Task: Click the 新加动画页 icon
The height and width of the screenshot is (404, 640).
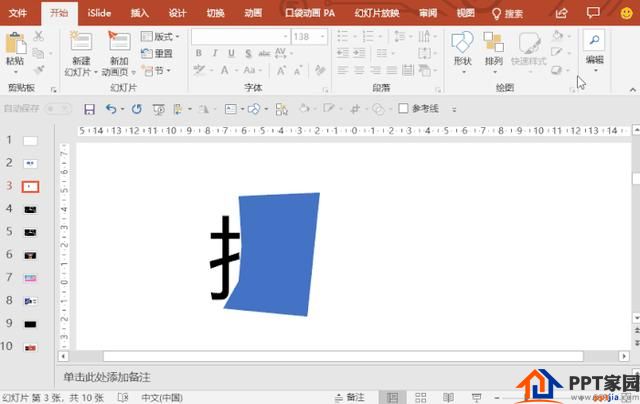Action: pos(119,41)
